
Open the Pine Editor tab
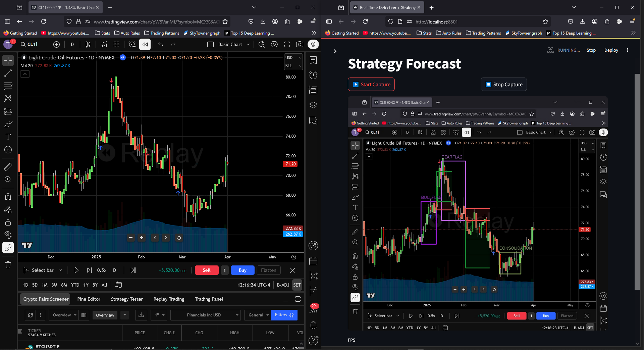click(89, 299)
